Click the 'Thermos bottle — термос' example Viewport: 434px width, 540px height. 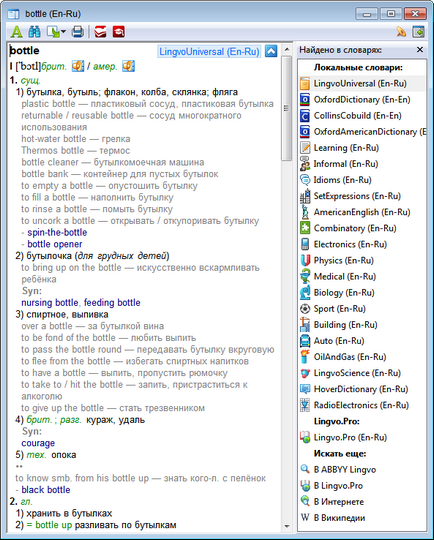76,150
